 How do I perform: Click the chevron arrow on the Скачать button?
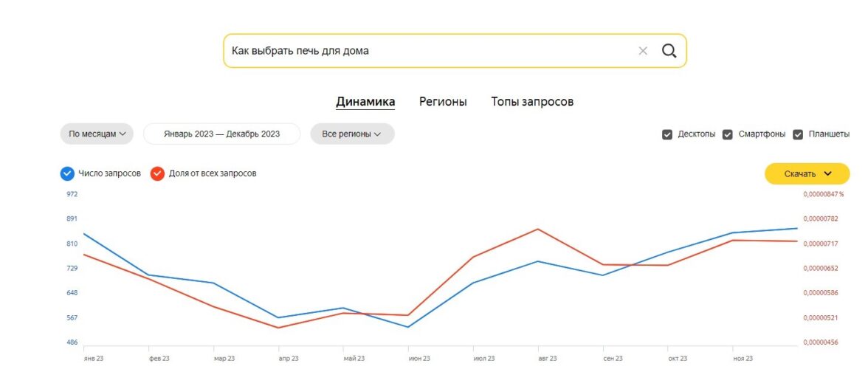[827, 173]
